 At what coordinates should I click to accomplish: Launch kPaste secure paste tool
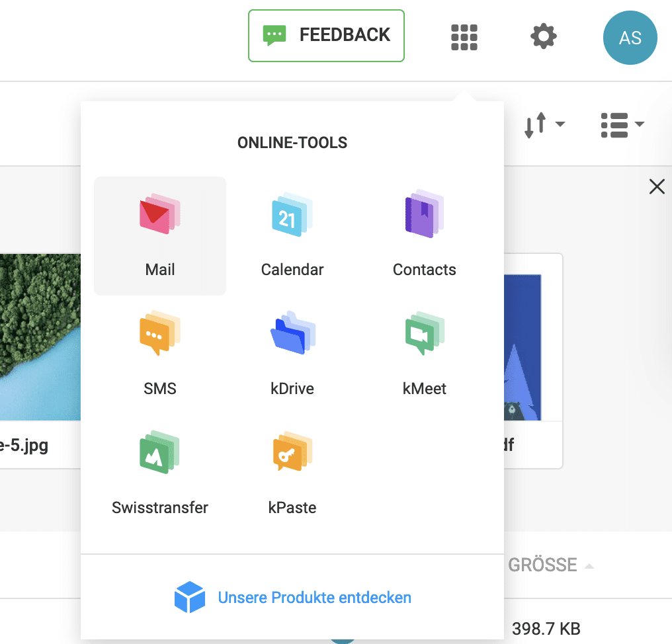[292, 473]
